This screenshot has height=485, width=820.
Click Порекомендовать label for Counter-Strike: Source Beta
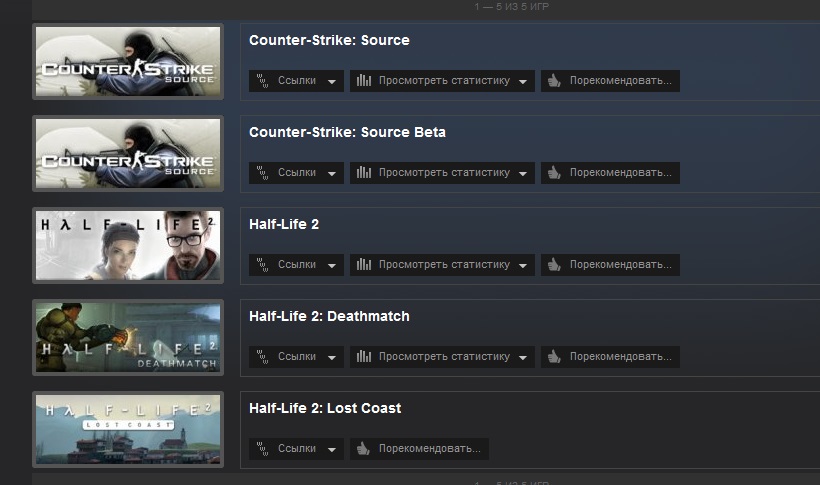(621, 173)
